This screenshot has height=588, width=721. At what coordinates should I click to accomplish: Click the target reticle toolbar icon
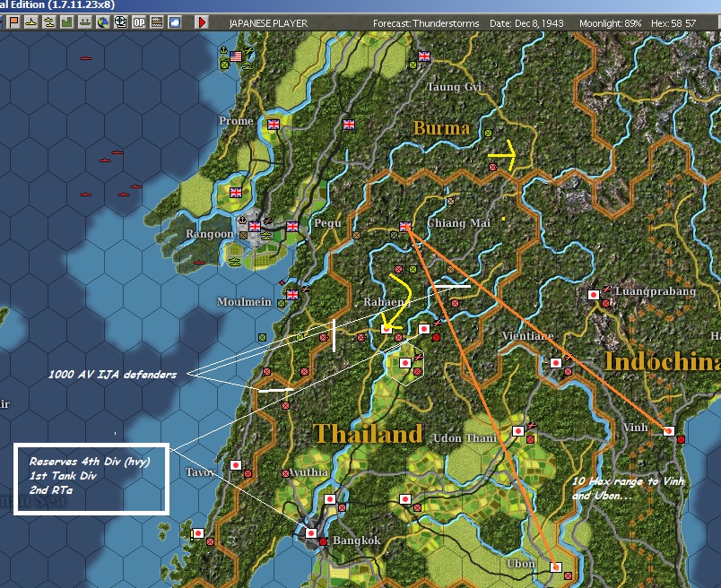121,22
